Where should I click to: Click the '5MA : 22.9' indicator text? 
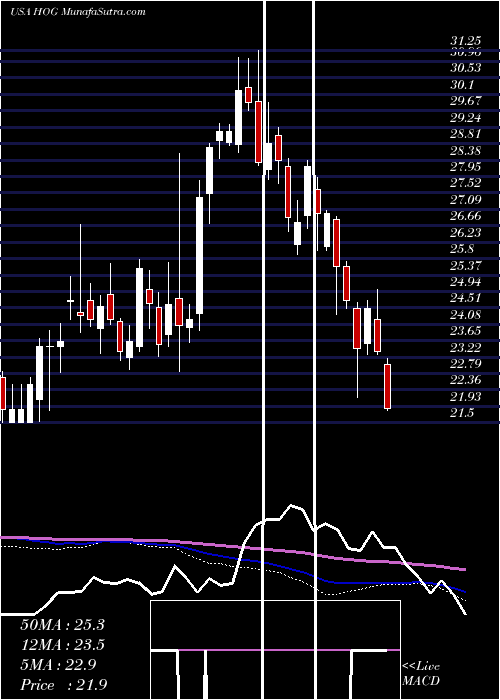pos(58,665)
